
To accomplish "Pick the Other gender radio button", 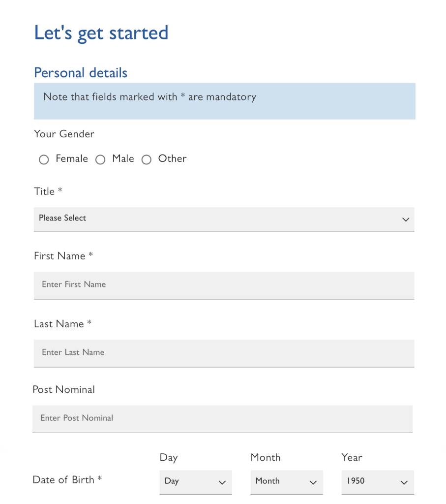I will [x=147, y=159].
